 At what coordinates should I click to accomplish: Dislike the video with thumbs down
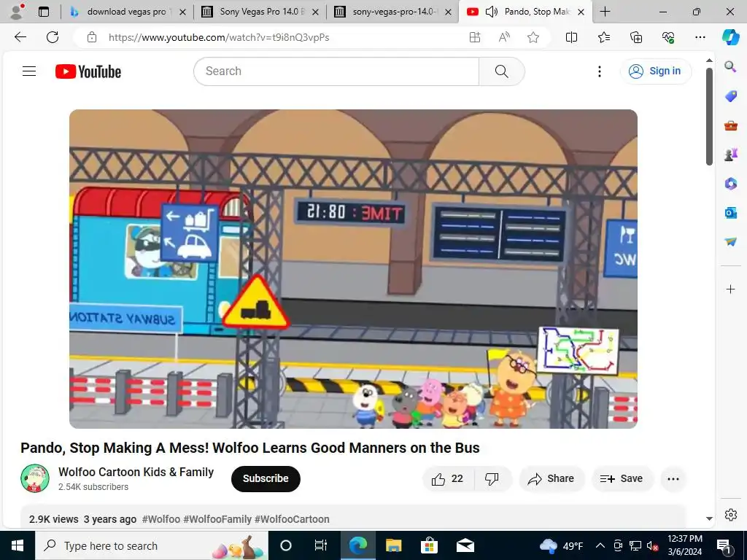[492, 479]
